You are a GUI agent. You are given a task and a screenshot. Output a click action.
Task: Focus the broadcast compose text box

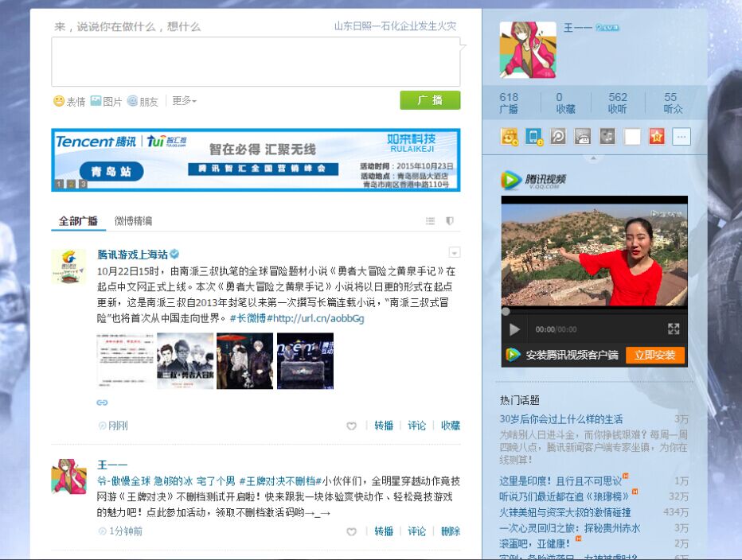(x=256, y=62)
